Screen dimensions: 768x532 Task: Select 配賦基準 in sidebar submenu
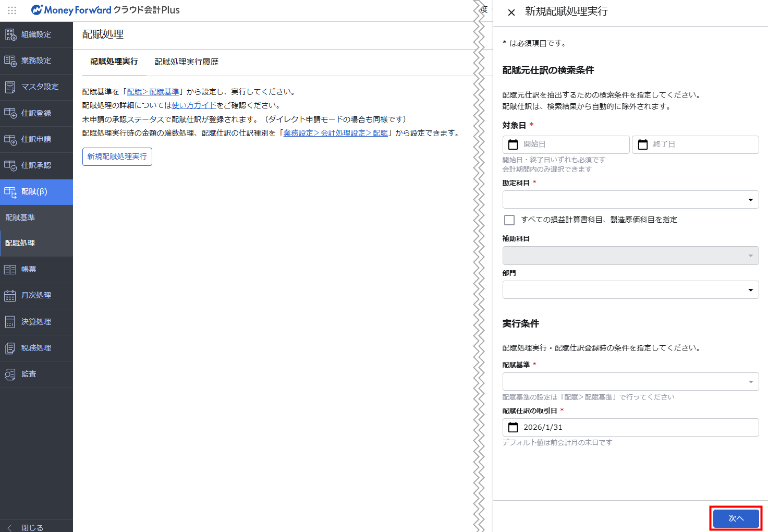pos(20,217)
